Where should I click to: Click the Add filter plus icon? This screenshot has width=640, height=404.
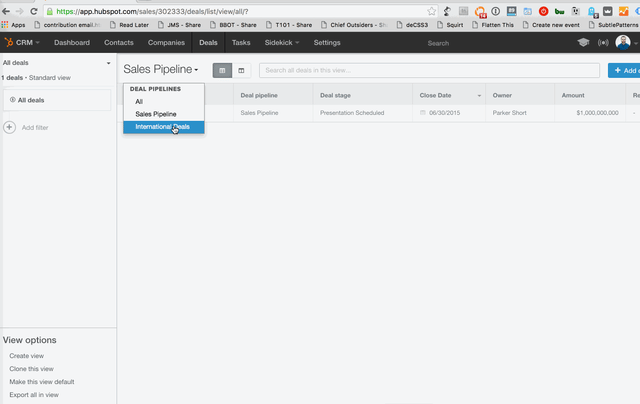(9, 127)
